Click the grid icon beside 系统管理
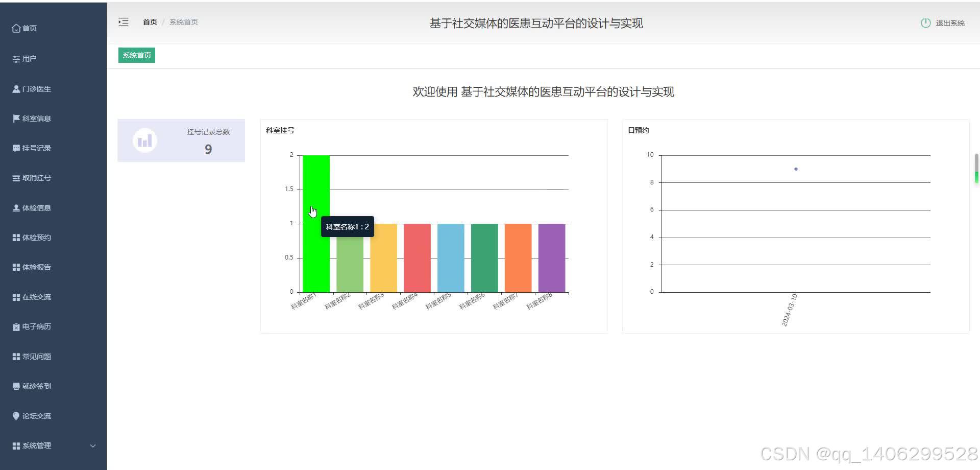 click(16, 446)
